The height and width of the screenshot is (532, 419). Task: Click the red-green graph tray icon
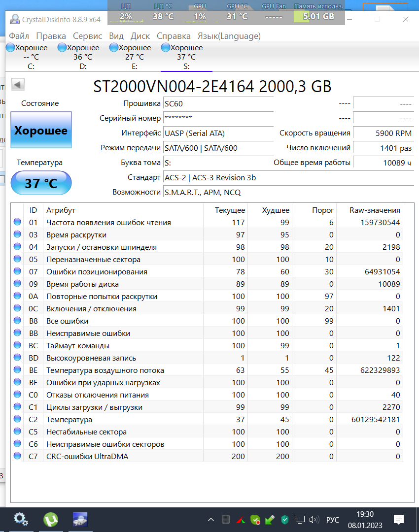(241, 520)
